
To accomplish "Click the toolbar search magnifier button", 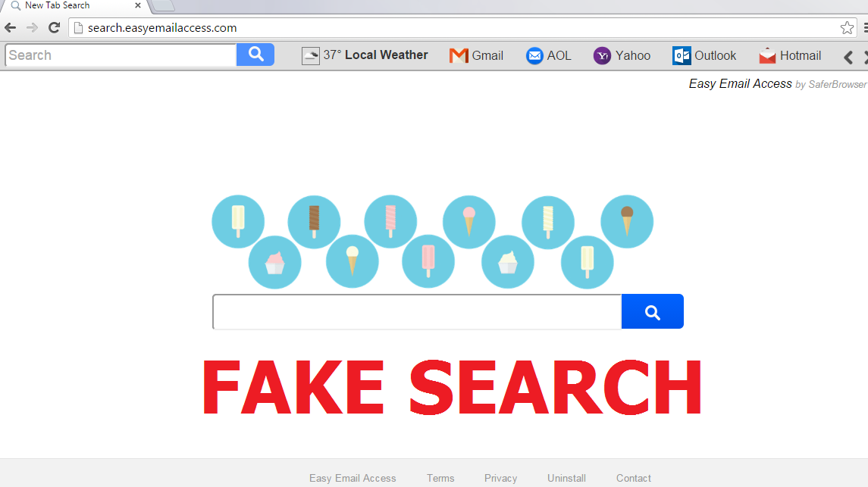I will pos(255,55).
